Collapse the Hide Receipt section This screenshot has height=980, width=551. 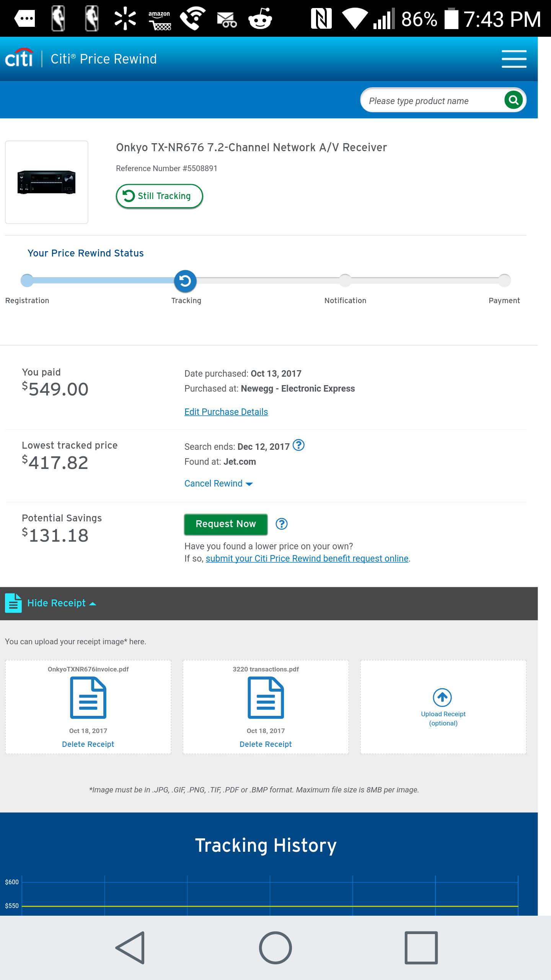click(62, 603)
